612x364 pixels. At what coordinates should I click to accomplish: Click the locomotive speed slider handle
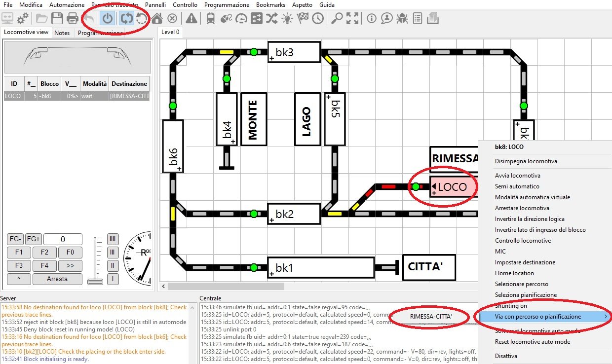[94, 281]
